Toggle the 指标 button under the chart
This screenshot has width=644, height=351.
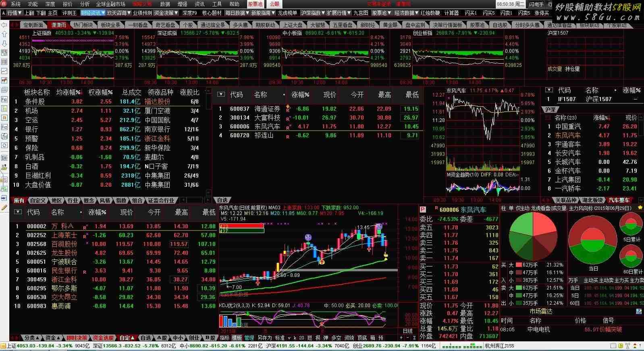coord(224,338)
